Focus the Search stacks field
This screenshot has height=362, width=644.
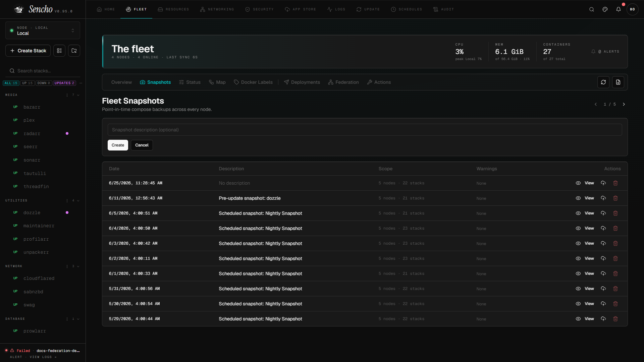tap(43, 71)
